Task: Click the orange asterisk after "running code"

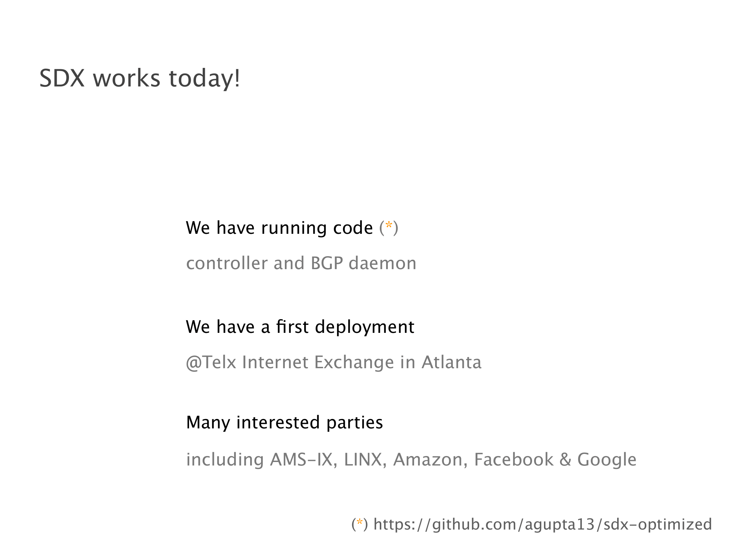Action: click(x=389, y=226)
